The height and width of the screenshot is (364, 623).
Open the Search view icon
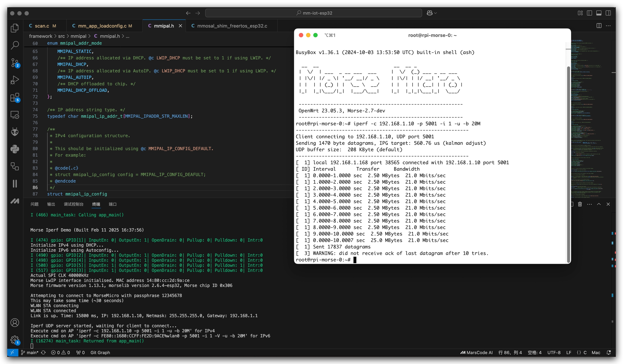15,45
